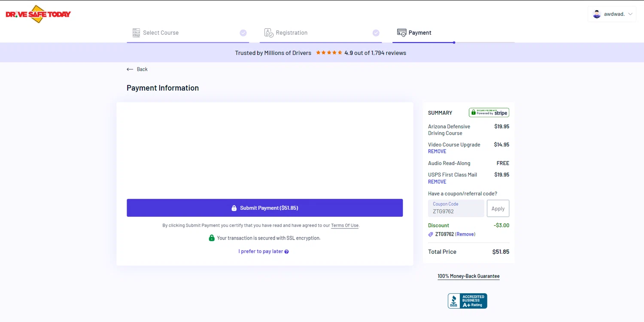Click the BBB Accredited Business badge
644x322 pixels.
(x=468, y=301)
